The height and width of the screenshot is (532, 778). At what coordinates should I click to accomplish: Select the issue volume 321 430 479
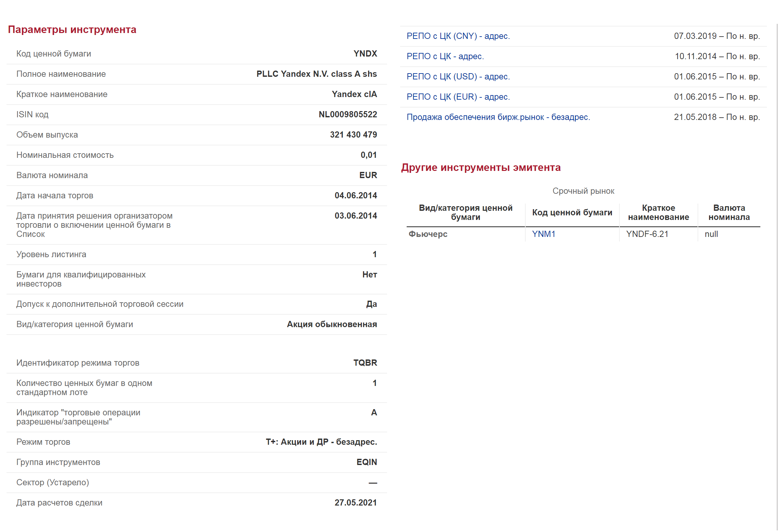[353, 135]
